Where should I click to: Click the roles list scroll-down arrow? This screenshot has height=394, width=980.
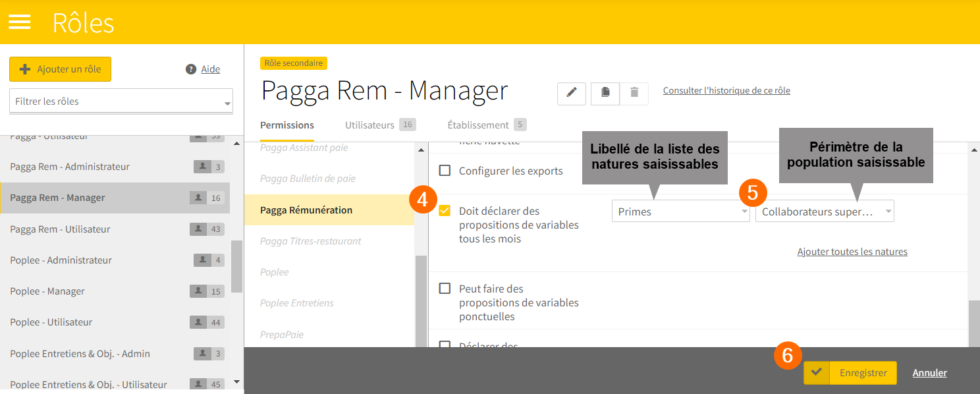[237, 381]
